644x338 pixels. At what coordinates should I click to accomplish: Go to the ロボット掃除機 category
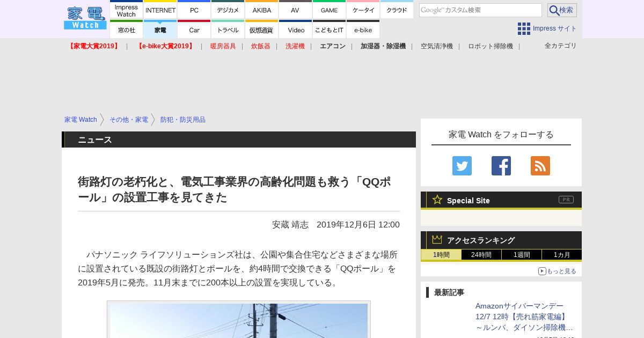tap(491, 46)
